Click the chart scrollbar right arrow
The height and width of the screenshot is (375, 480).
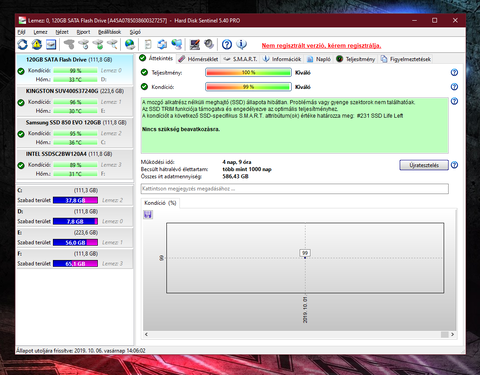coord(452,334)
